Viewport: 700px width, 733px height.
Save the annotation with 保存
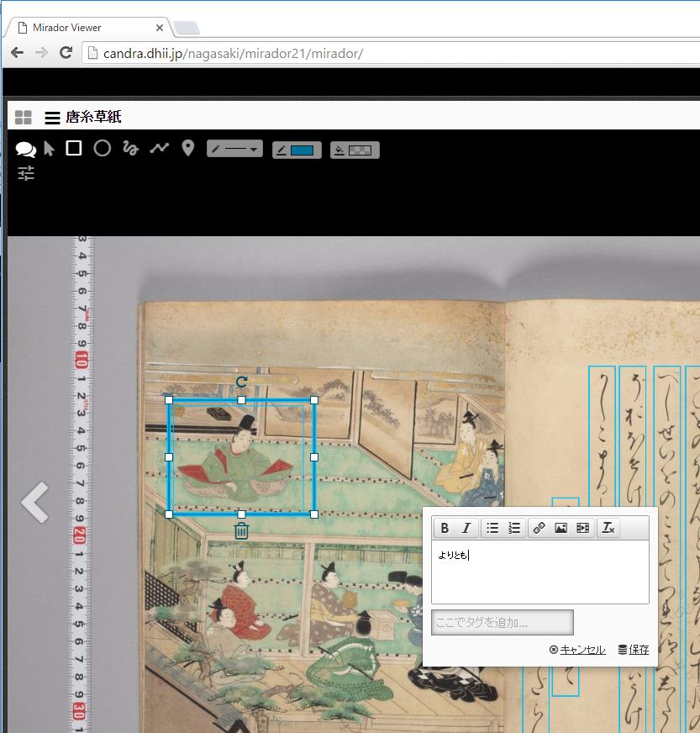(x=634, y=649)
